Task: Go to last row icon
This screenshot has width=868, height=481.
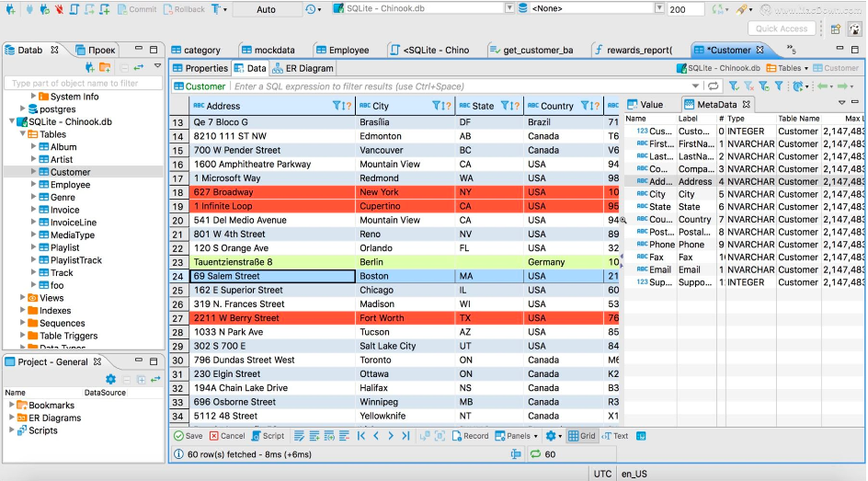Action: (405, 436)
